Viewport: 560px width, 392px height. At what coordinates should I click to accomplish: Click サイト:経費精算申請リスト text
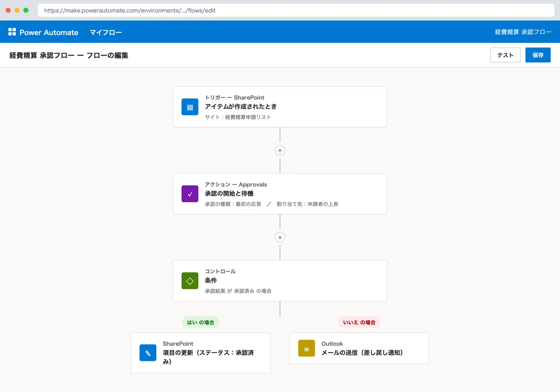(238, 117)
